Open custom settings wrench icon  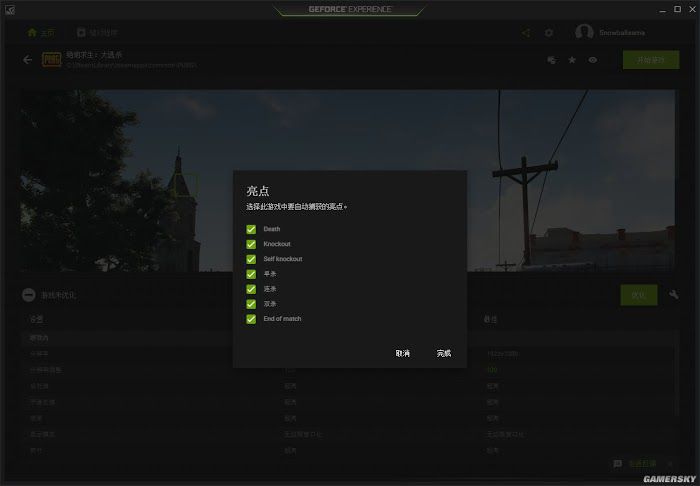pyautogui.click(x=674, y=295)
